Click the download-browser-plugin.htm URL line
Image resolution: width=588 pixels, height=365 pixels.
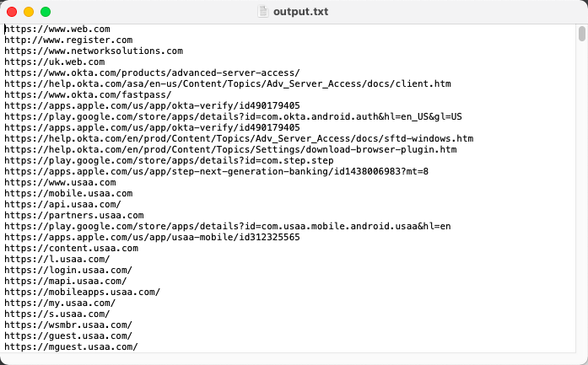[x=230, y=149]
